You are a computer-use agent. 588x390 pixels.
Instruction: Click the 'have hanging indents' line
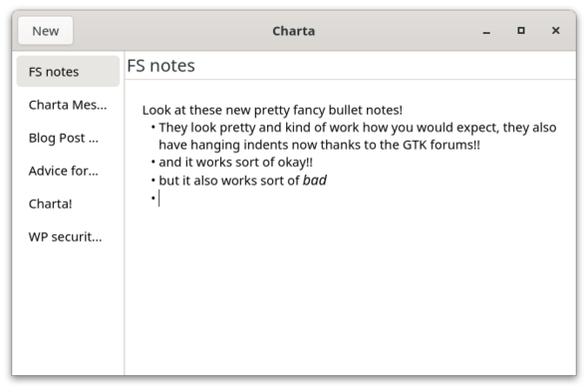[319, 145]
